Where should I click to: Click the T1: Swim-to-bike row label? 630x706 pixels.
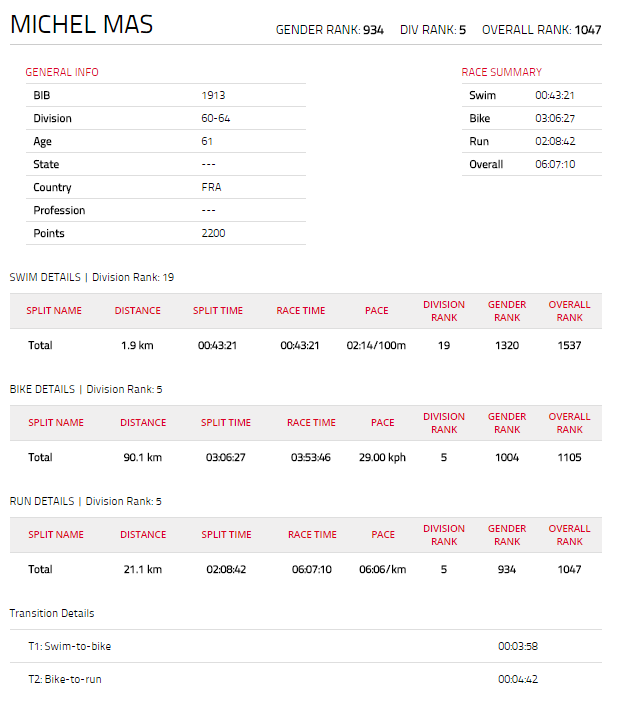point(70,646)
